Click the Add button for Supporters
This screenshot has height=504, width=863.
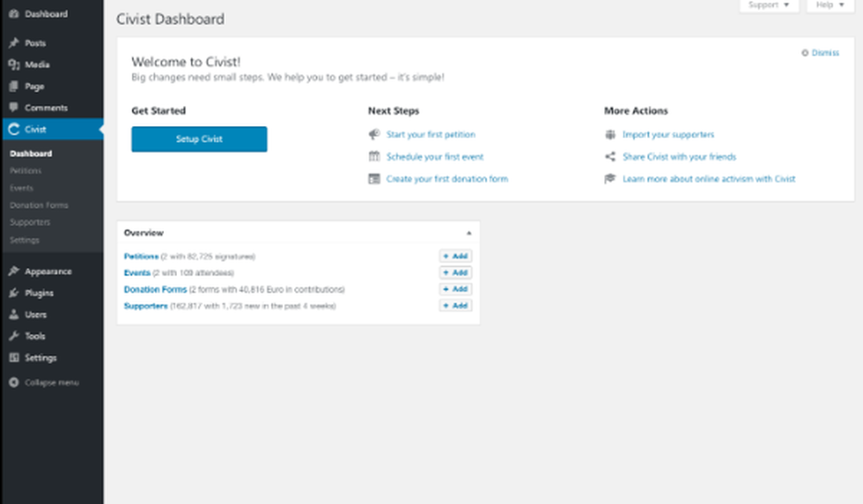coord(455,306)
